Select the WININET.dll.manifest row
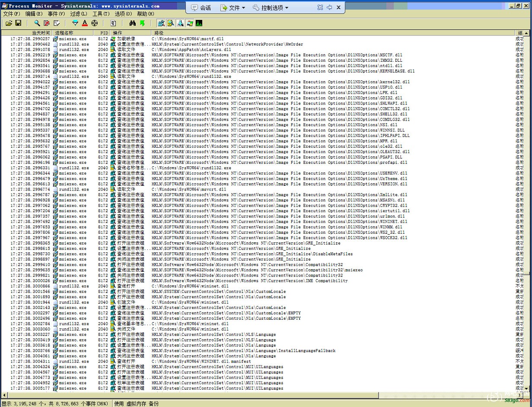 (x=262, y=361)
